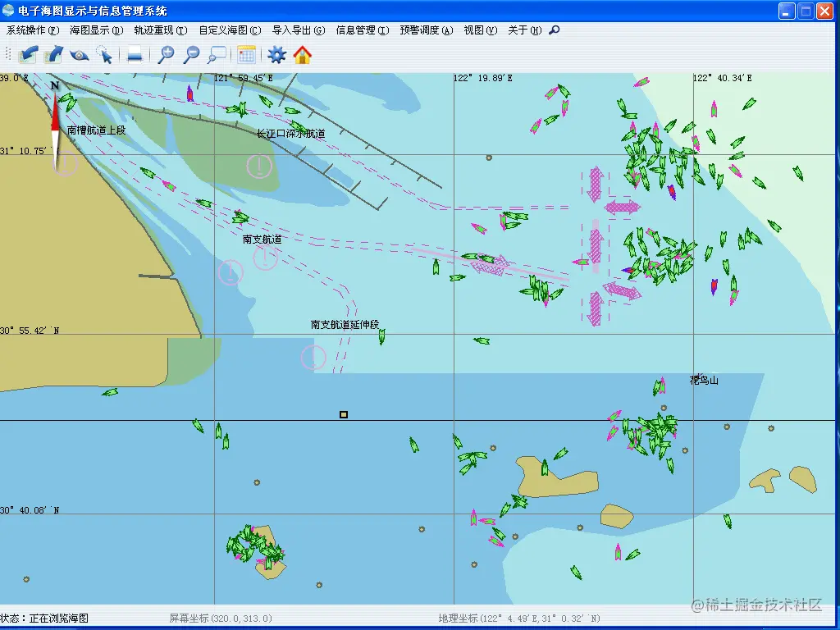Viewport: 840px width, 630px height.
Task: Click the 122° 19.89' E longitude label
Action: [482, 78]
